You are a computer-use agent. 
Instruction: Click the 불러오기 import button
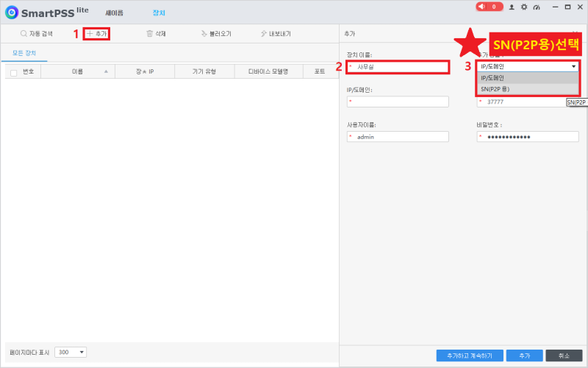216,34
